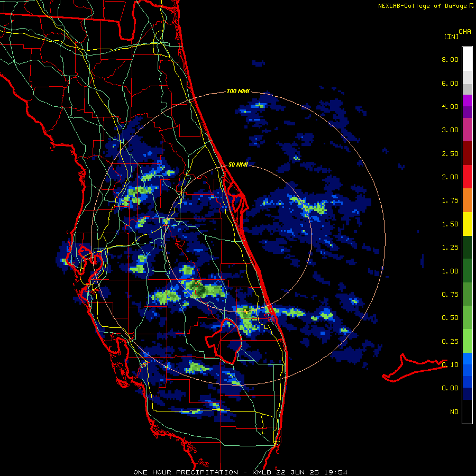
Task: Click the 1.75 legend value
Action: pos(450,200)
